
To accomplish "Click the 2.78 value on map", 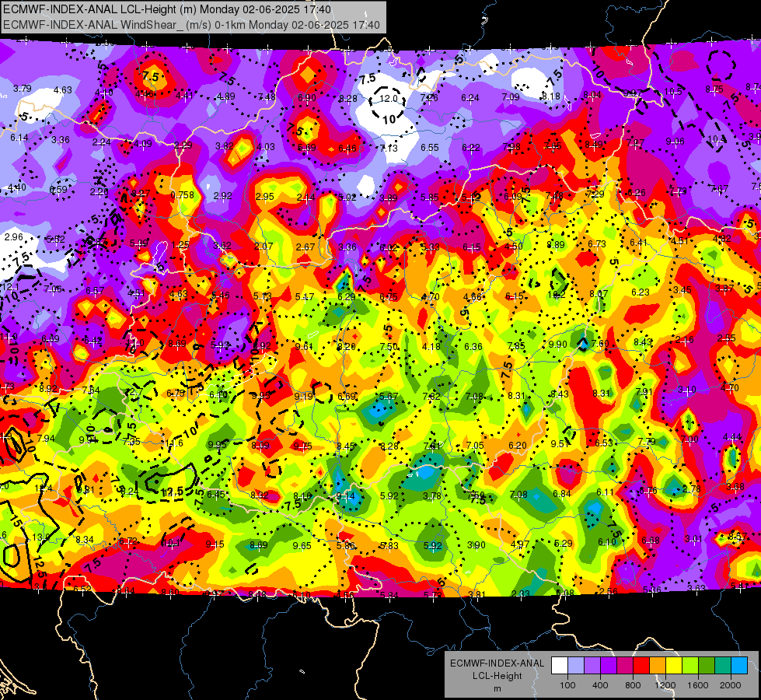I will tap(692, 488).
